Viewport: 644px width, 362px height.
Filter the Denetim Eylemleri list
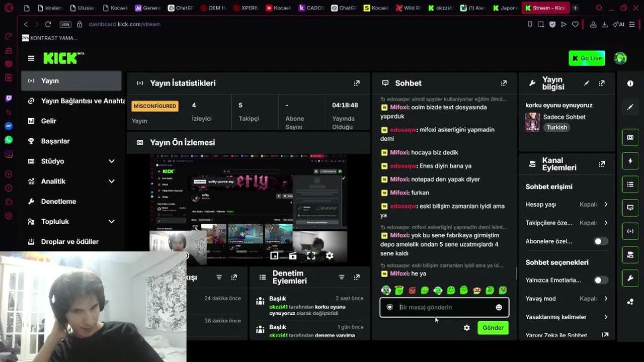(342, 277)
